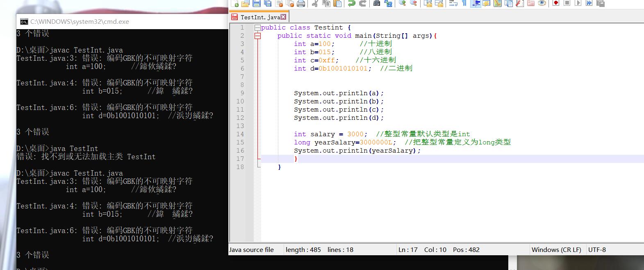
Task: Click 'System.out.println(a);' in the editor
Action: [339, 93]
